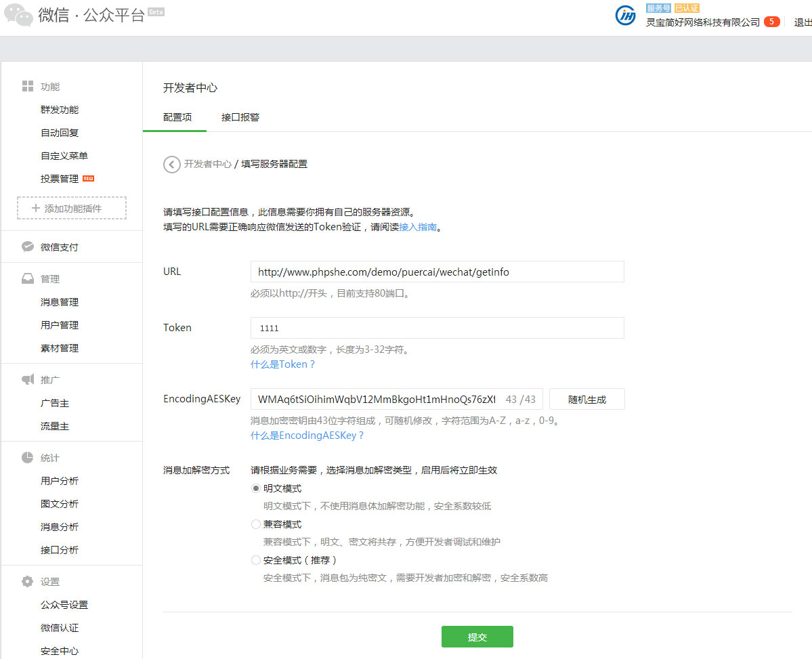Click the 设置 gear icon in sidebar
Viewport: 812px width, 659px height.
28,581
